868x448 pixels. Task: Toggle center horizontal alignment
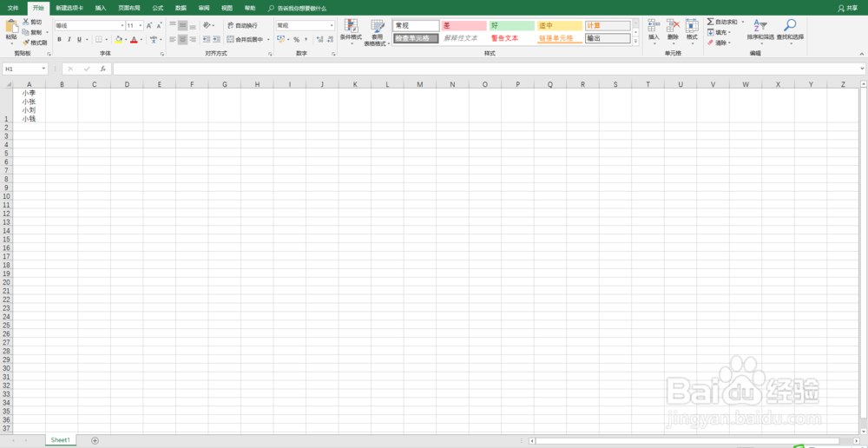pyautogui.click(x=182, y=39)
